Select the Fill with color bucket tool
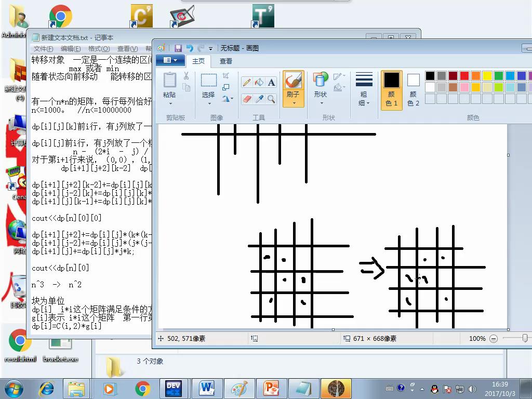The image size is (532, 399). (259, 83)
